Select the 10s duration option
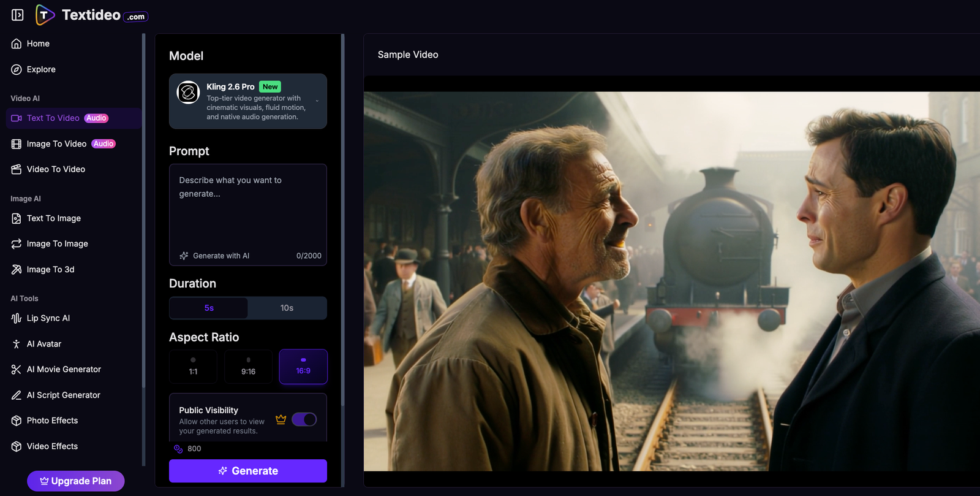 click(x=287, y=308)
